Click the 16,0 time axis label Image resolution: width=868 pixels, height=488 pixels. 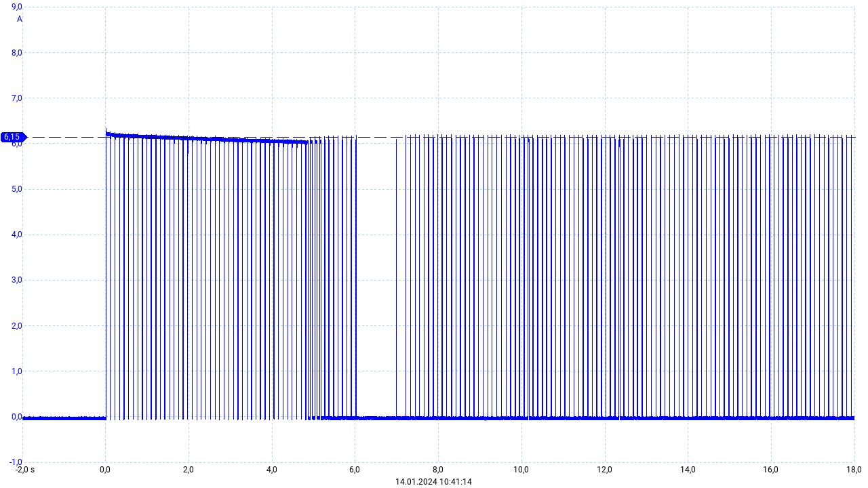[x=771, y=469]
